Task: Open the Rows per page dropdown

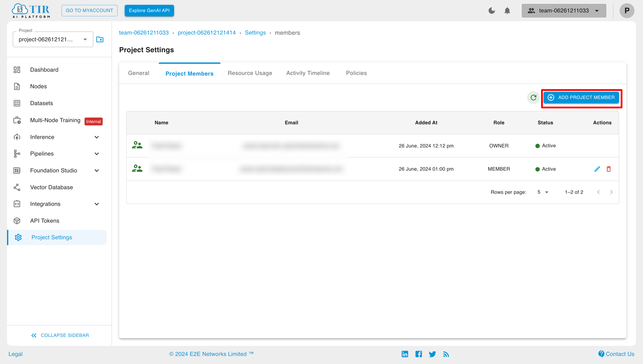Action: (543, 192)
